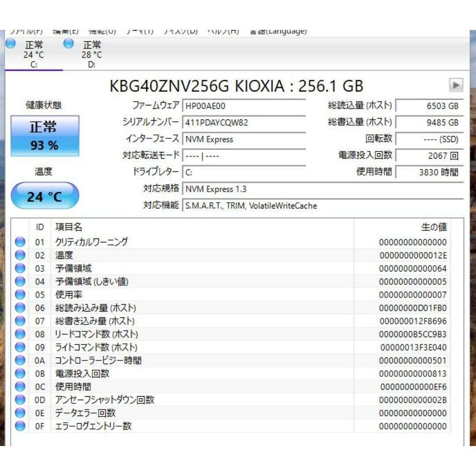Click the 電源投入回数 label above 使用時間
This screenshot has width=476, height=476.
click(x=365, y=156)
